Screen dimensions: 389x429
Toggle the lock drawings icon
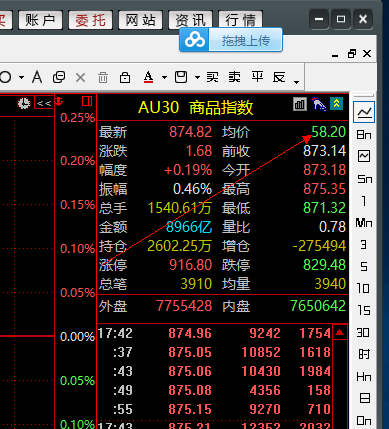[125, 77]
